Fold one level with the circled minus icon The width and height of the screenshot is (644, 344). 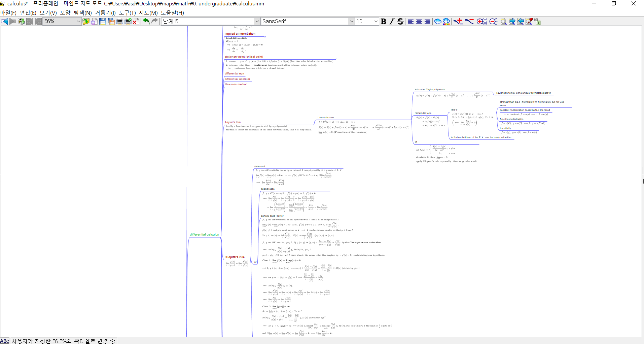pyautogui.click(x=493, y=22)
